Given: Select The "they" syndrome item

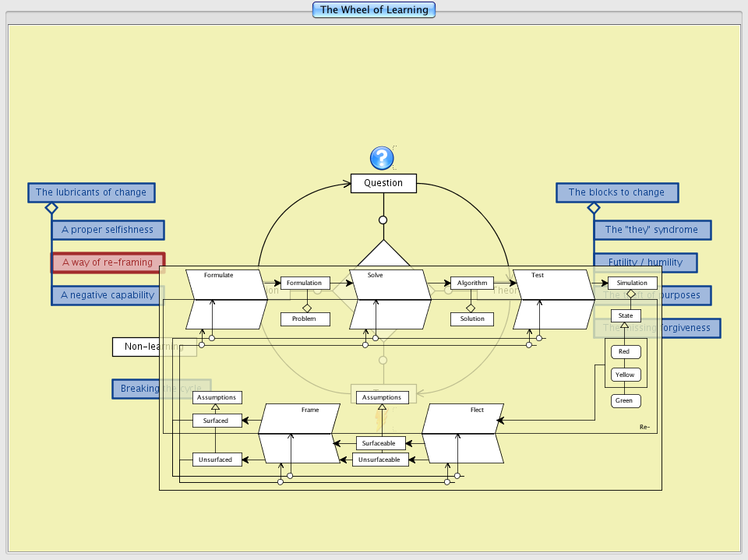Looking at the screenshot, I should pos(652,230).
